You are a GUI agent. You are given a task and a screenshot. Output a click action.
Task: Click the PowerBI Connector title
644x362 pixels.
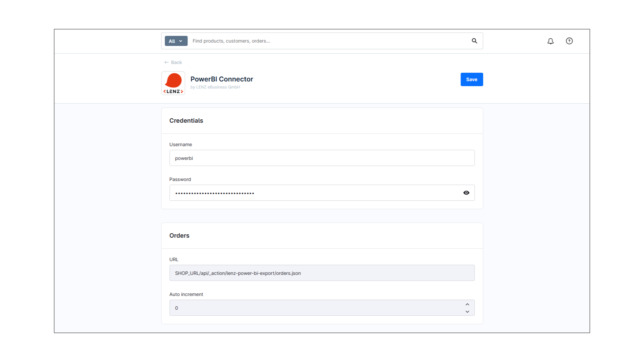tap(222, 79)
